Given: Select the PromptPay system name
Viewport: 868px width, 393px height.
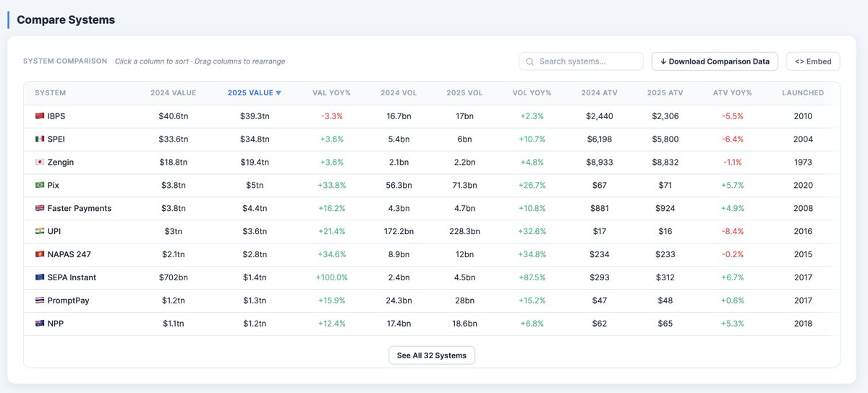Looking at the screenshot, I should click(x=69, y=301).
